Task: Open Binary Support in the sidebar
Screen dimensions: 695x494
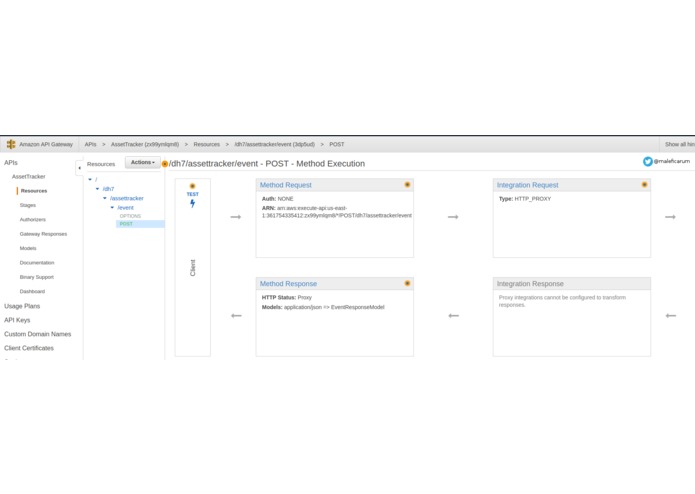Action: [36, 277]
